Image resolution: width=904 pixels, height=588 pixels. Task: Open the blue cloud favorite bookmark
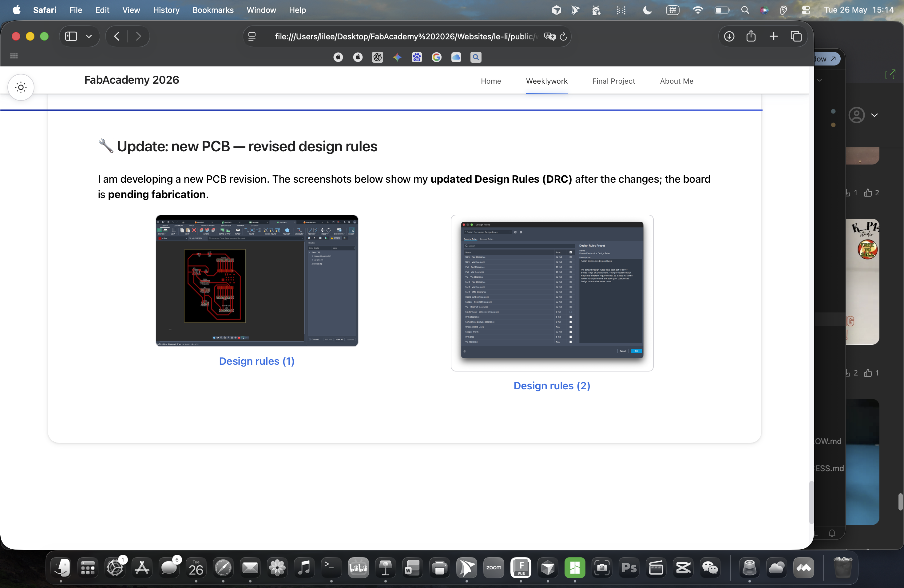(456, 58)
